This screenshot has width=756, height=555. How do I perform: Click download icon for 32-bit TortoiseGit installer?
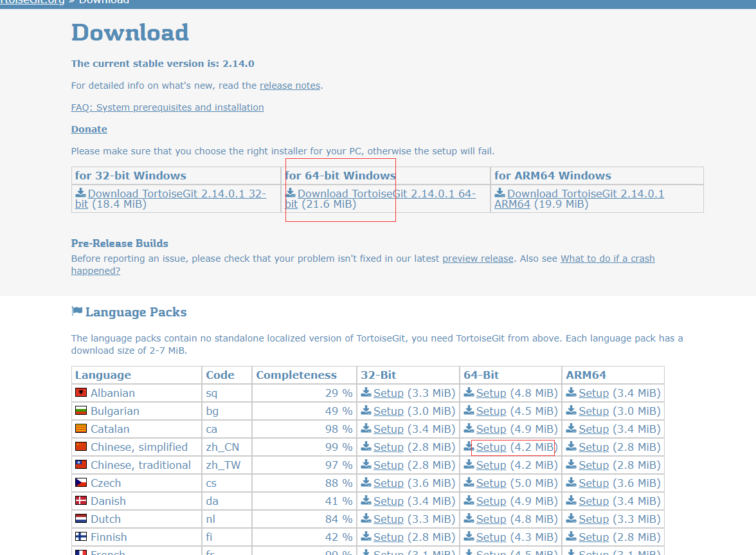[x=80, y=193]
